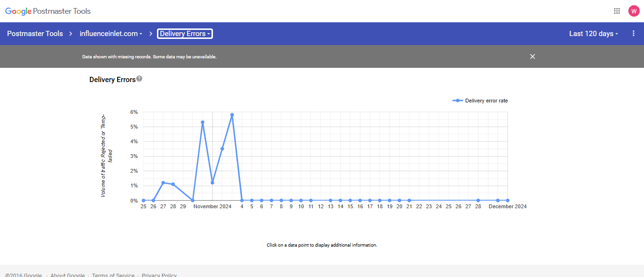Change the Last 120 days date range

point(594,34)
